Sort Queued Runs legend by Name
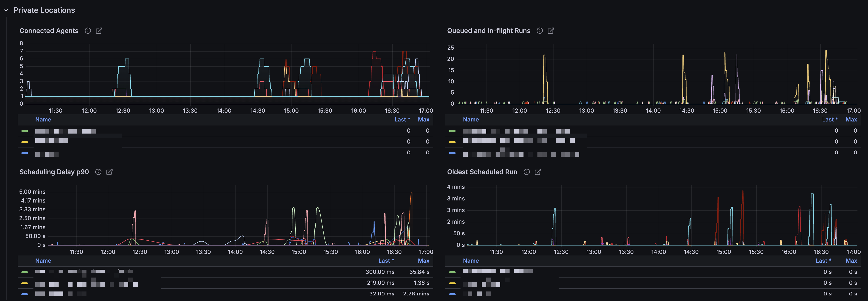 tap(471, 120)
